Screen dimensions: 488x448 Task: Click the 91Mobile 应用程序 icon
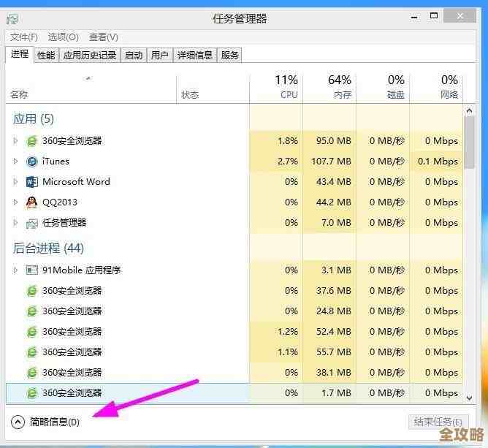click(x=31, y=270)
